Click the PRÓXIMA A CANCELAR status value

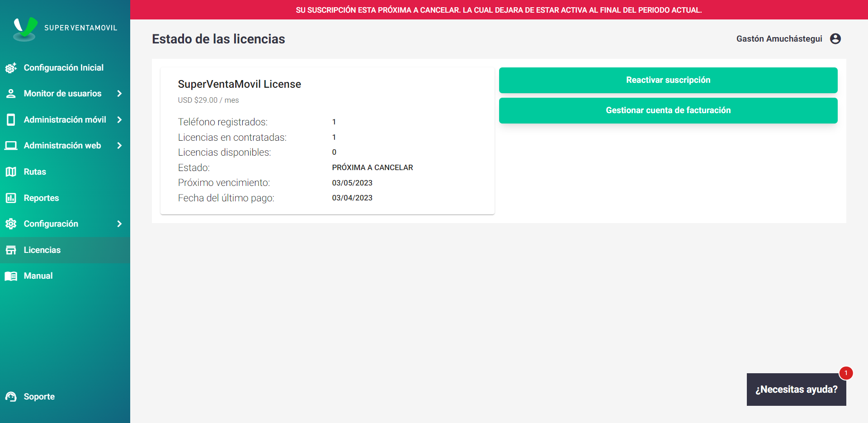373,168
